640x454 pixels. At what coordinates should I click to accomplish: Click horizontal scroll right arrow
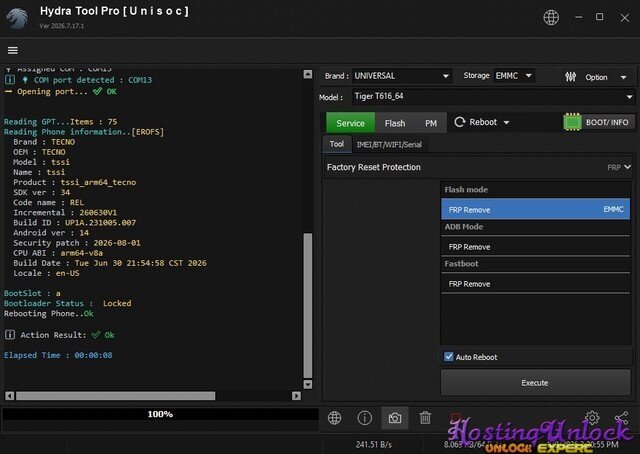click(x=296, y=396)
